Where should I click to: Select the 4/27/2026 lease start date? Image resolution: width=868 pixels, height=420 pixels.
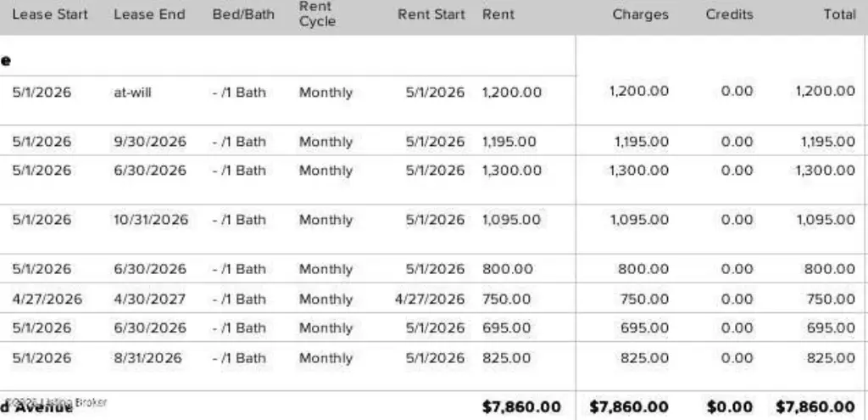tap(47, 300)
